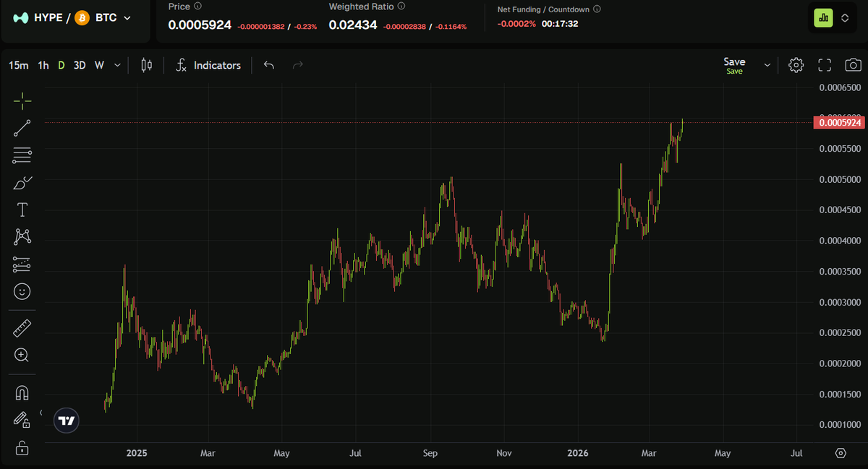Undo the last chart action
Viewport: 868px width, 469px height.
point(269,65)
